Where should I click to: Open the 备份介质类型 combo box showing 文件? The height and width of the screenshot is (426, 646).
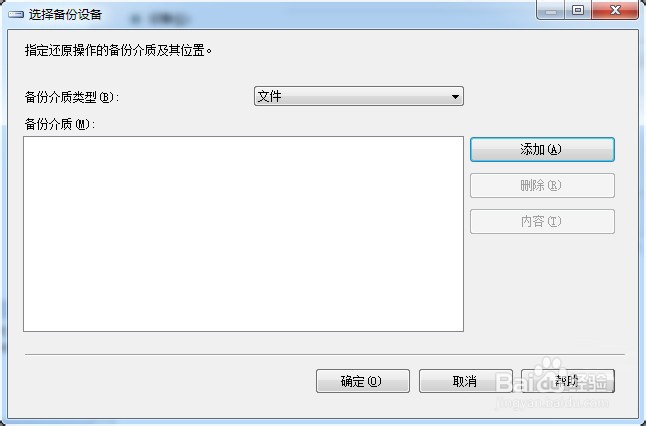tap(359, 96)
